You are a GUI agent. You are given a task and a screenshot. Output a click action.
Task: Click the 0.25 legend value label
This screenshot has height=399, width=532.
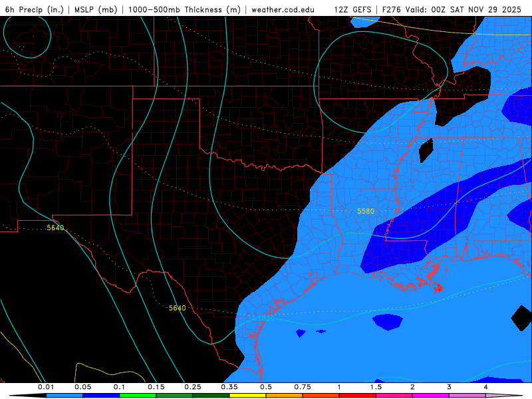193,387
